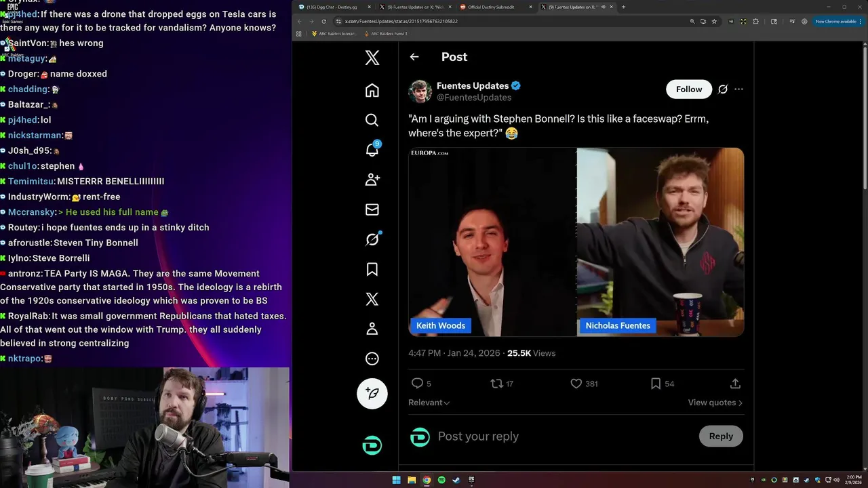Open Fuentes Updates profile avatar
Viewport: 868px width, 488px height.
[x=420, y=91]
